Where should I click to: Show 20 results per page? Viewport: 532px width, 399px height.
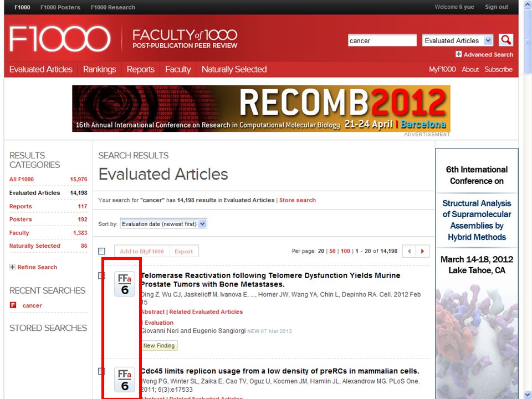pyautogui.click(x=321, y=251)
